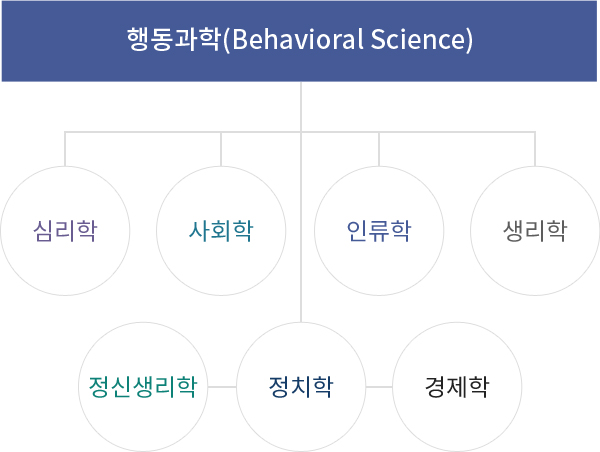600x452 pixels.
Task: Click the 심리학 text label
Action: [65, 231]
